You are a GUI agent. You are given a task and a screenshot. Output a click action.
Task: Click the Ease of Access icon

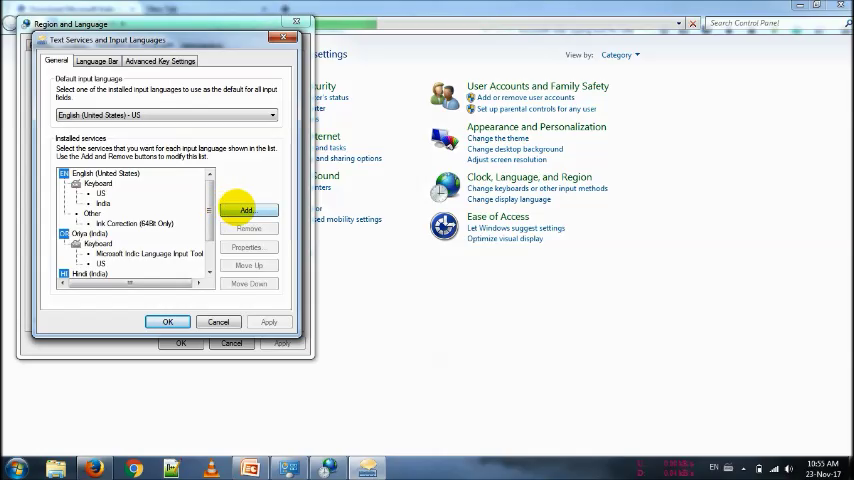point(444,226)
